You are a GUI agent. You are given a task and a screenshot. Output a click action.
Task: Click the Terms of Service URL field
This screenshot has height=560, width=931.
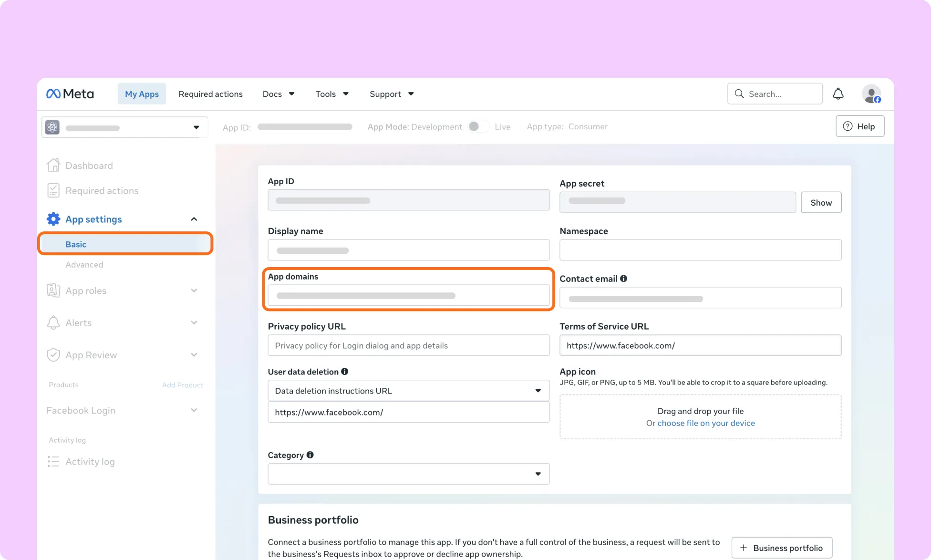(700, 345)
